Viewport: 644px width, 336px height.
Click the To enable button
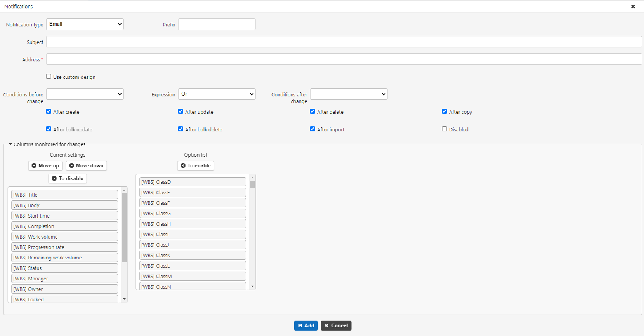[x=196, y=165]
